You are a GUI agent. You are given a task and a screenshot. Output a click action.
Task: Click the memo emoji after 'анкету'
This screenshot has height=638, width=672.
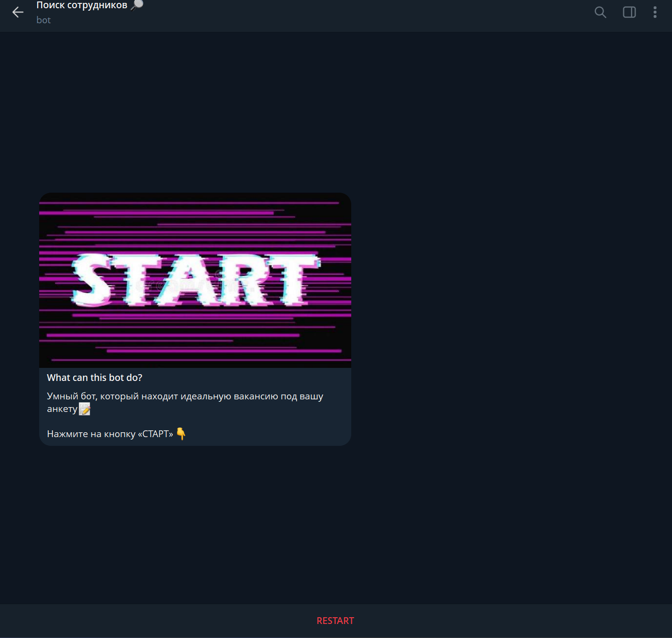pos(85,409)
